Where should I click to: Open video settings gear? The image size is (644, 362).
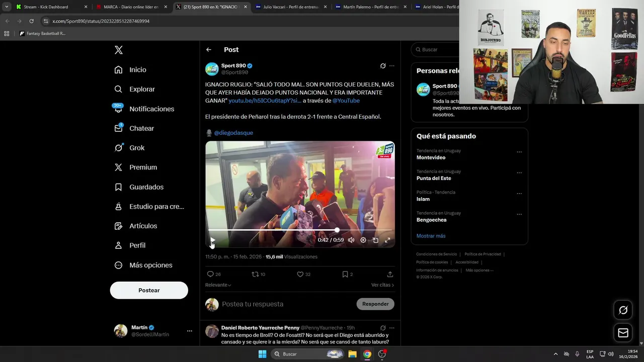[x=363, y=240]
